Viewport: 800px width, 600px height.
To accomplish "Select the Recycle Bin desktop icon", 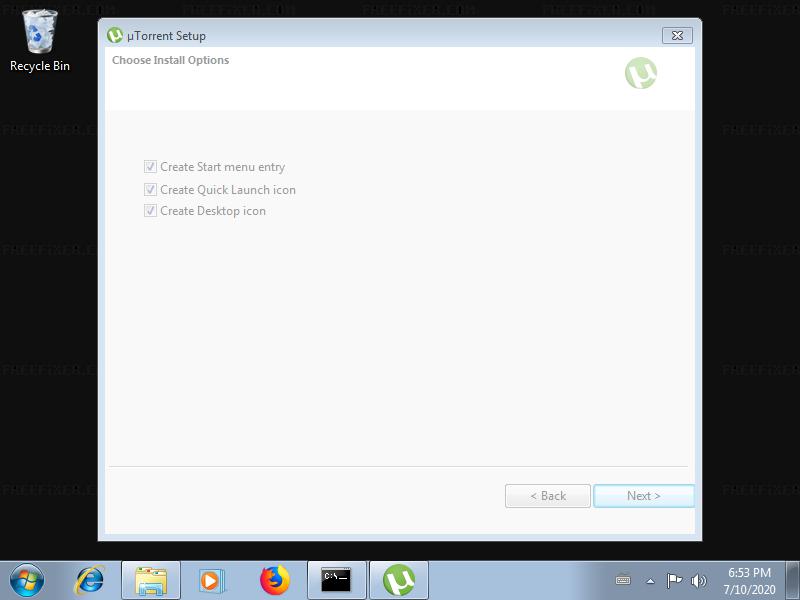I will (x=40, y=41).
